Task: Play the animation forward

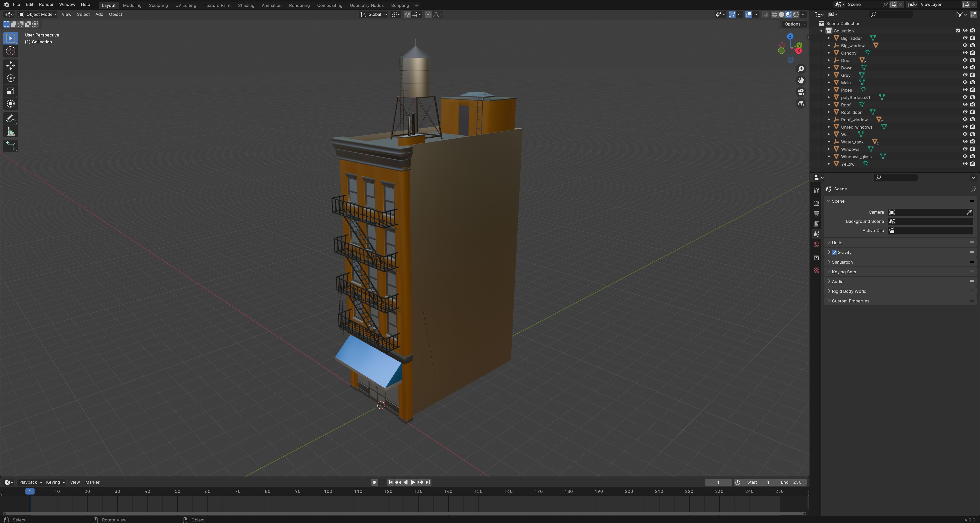Action: click(413, 482)
